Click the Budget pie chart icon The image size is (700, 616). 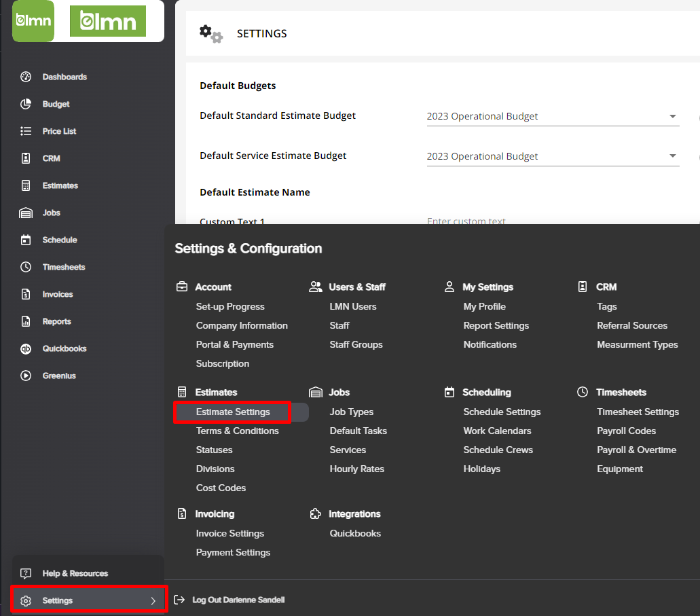(x=26, y=104)
